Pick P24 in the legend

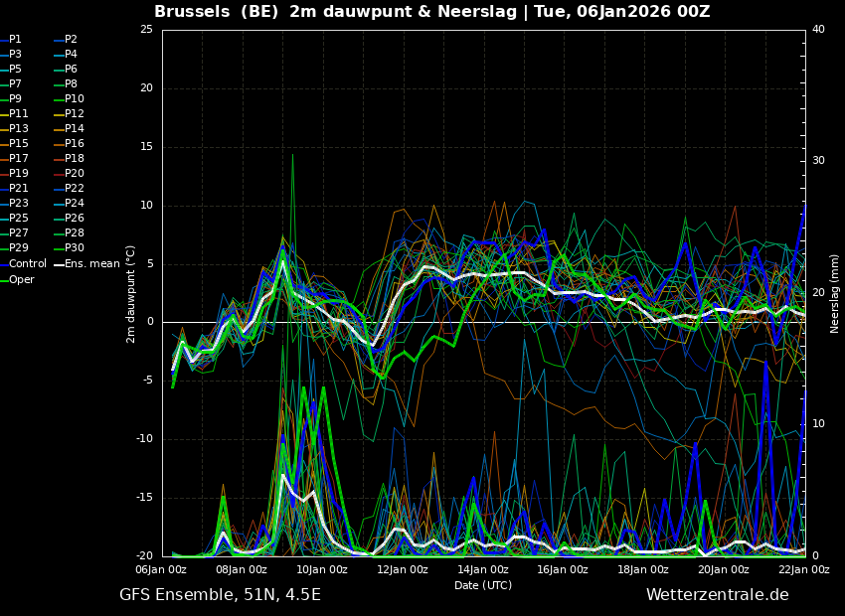(x=75, y=203)
